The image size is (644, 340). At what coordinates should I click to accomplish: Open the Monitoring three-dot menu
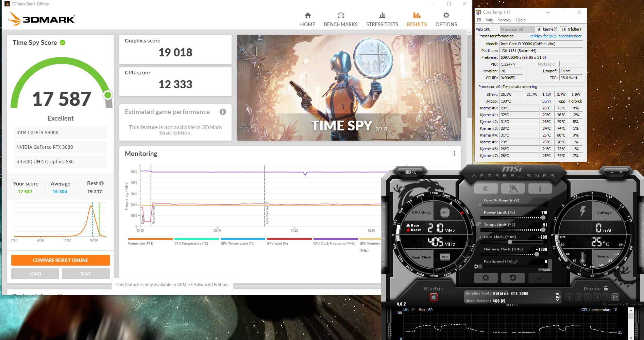pyautogui.click(x=454, y=154)
